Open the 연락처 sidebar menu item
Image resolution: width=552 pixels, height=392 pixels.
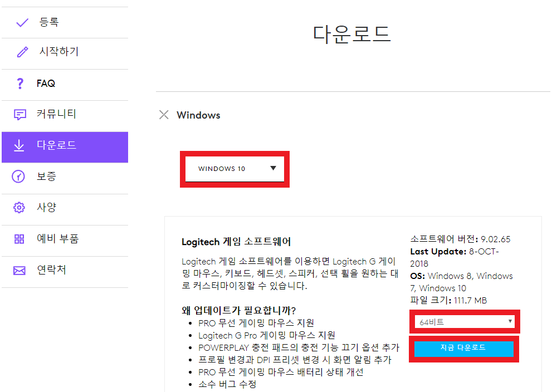(x=65, y=272)
